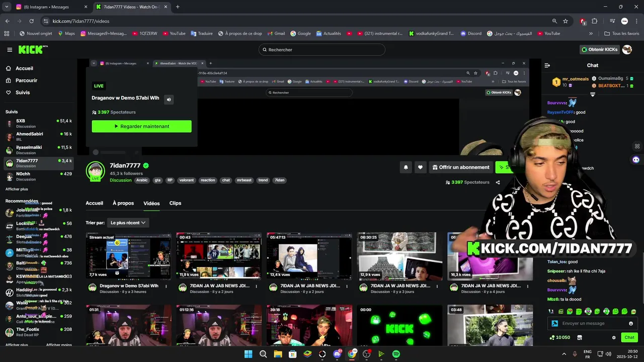Click the Regarder maintenant button

click(x=141, y=126)
